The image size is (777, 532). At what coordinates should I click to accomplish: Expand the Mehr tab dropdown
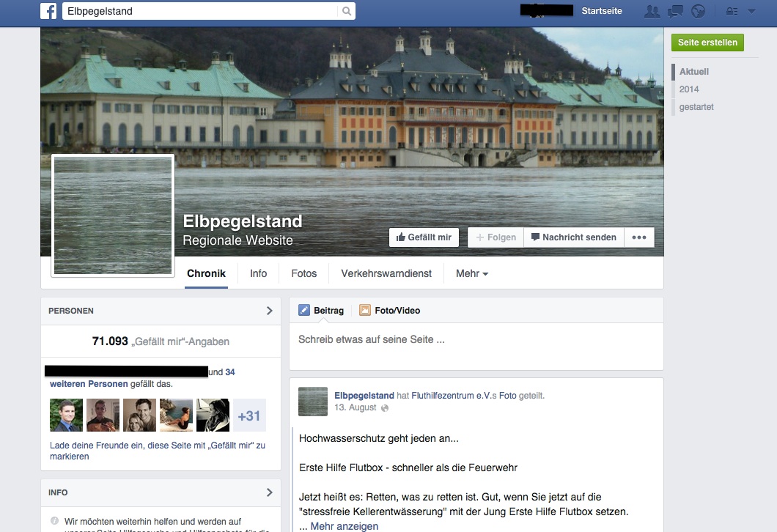coord(471,273)
